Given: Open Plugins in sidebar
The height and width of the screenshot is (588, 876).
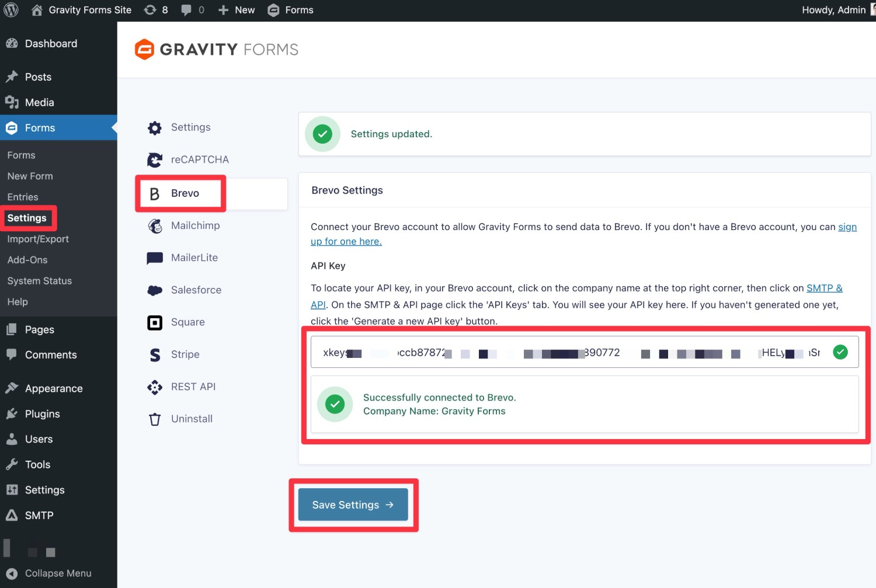Looking at the screenshot, I should coord(58,414).
